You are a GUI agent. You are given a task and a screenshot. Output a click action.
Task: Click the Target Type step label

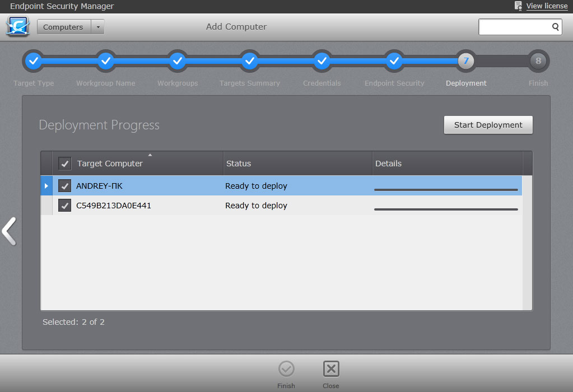point(34,83)
